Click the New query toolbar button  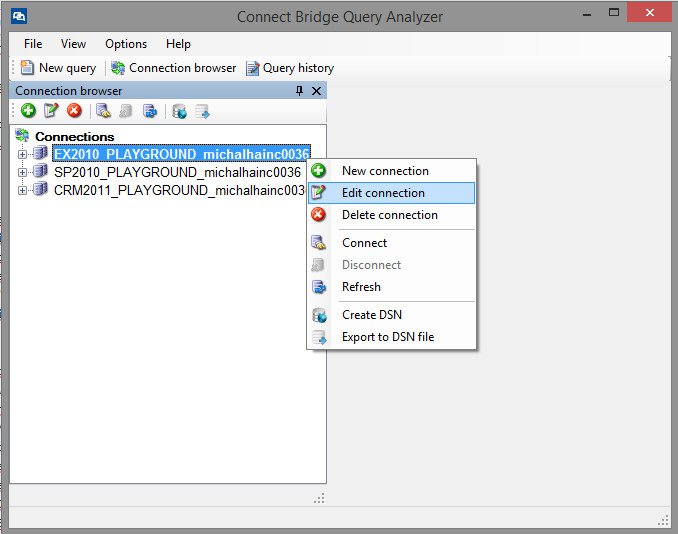[x=58, y=68]
